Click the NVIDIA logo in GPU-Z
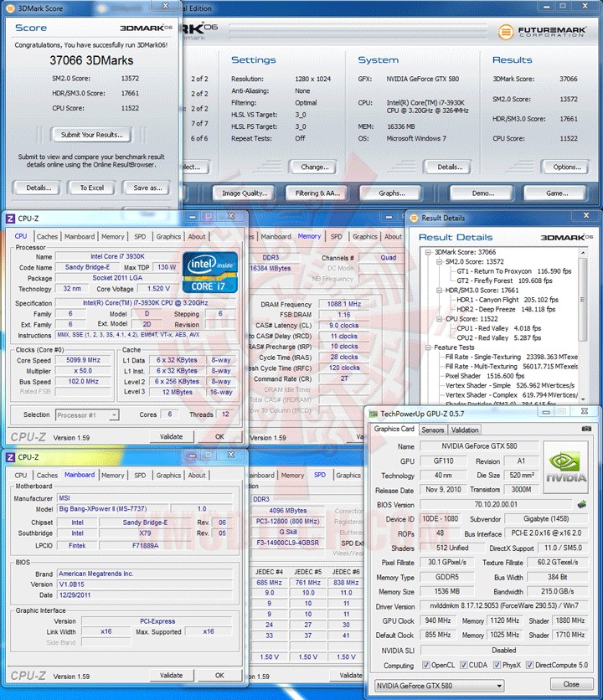Viewport: 603px width, 700px height. tap(565, 467)
